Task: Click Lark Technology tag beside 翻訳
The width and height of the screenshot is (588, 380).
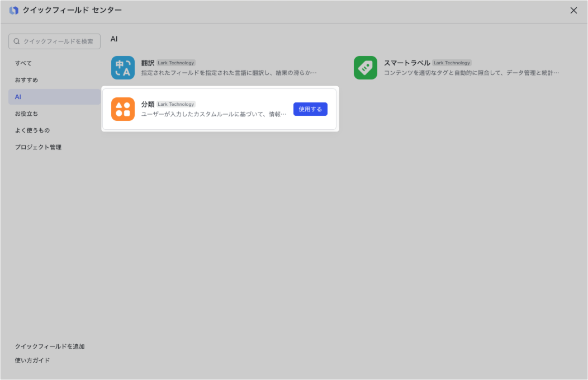Action: tap(176, 63)
